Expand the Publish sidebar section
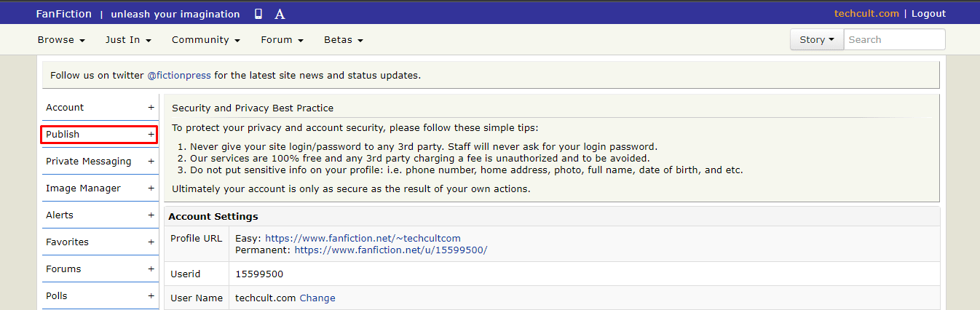The height and width of the screenshot is (310, 980). (100, 135)
